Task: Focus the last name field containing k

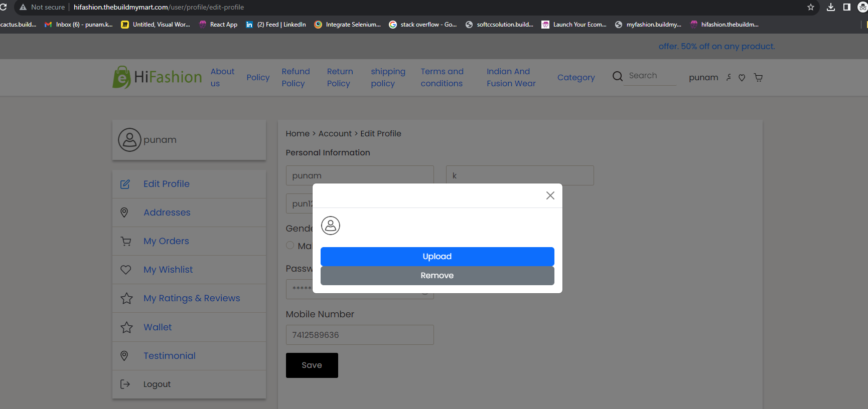Action: pyautogui.click(x=520, y=175)
